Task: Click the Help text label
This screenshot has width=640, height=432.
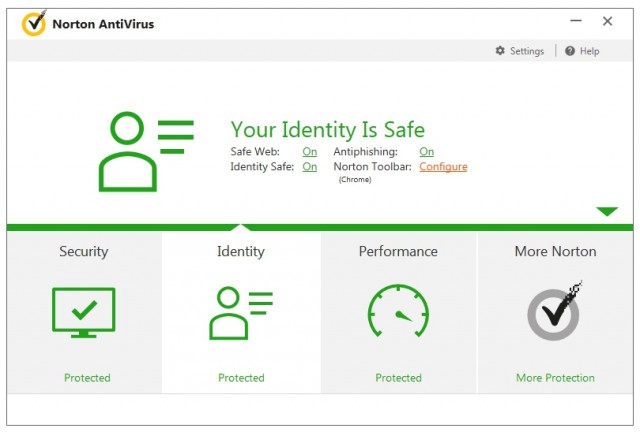Action: coord(589,51)
